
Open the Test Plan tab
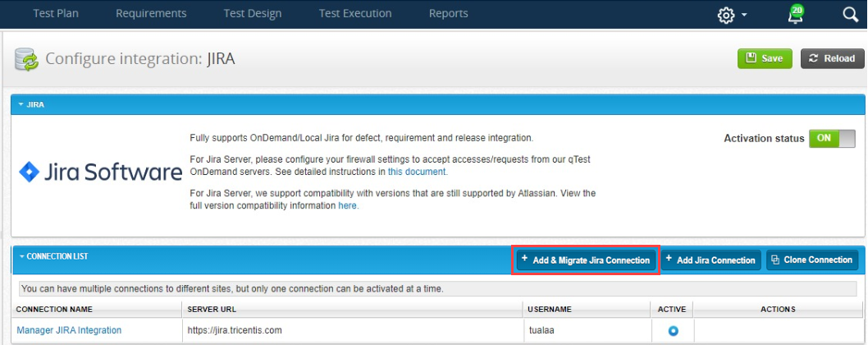(x=55, y=13)
